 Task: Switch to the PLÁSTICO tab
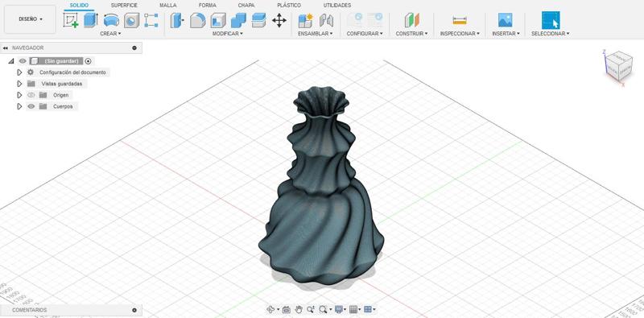tap(289, 6)
